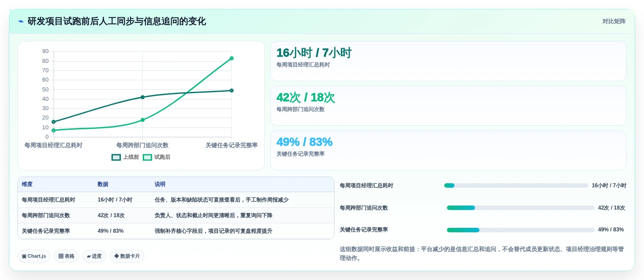Viewport: 644px width, 280px height.
Task: Click progress bar for 关键任务记录完整率
Action: tap(520, 230)
